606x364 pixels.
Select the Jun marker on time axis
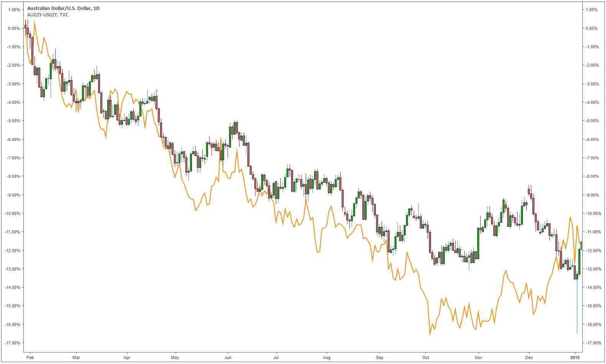(x=228, y=357)
